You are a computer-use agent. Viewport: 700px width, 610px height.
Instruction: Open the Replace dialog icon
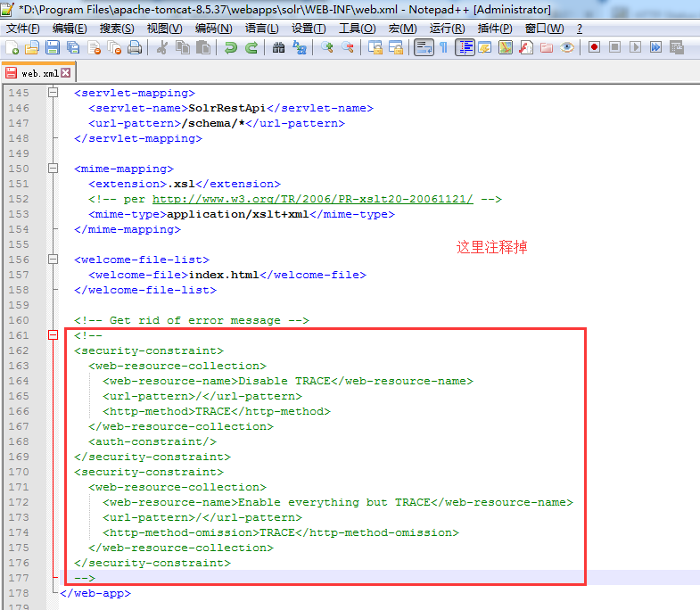pyautogui.click(x=300, y=47)
